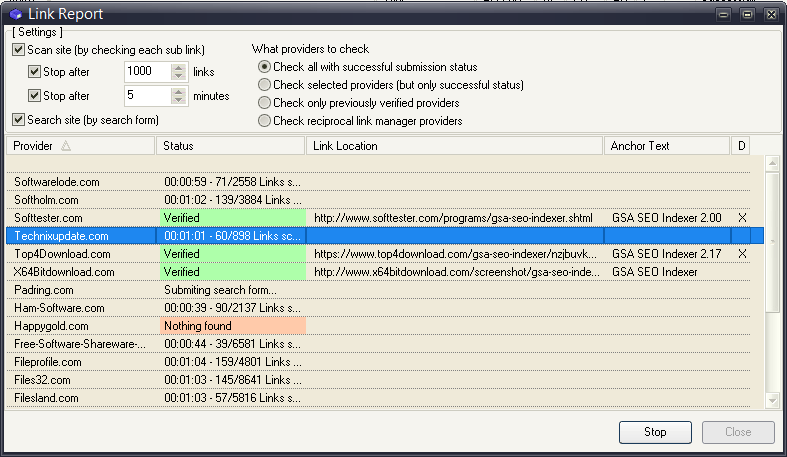
Task: Click up arrow of list scrollbar
Action: pyautogui.click(x=772, y=163)
